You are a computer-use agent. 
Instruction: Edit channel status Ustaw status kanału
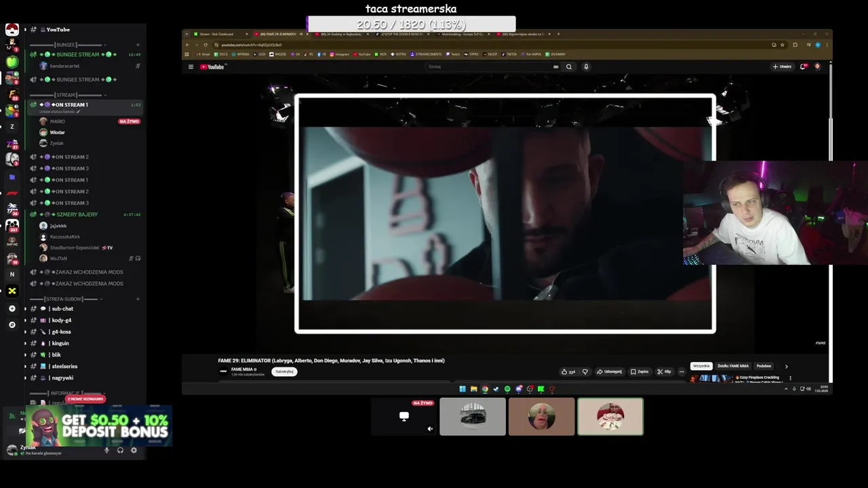[60, 112]
